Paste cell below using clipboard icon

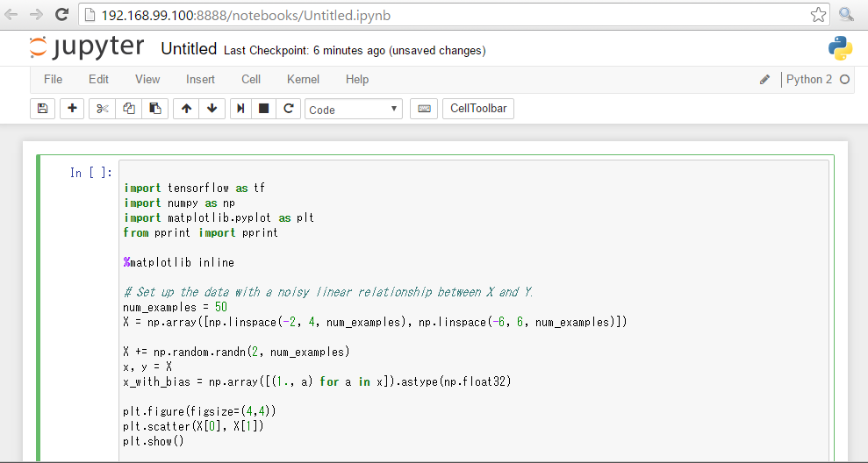(154, 109)
